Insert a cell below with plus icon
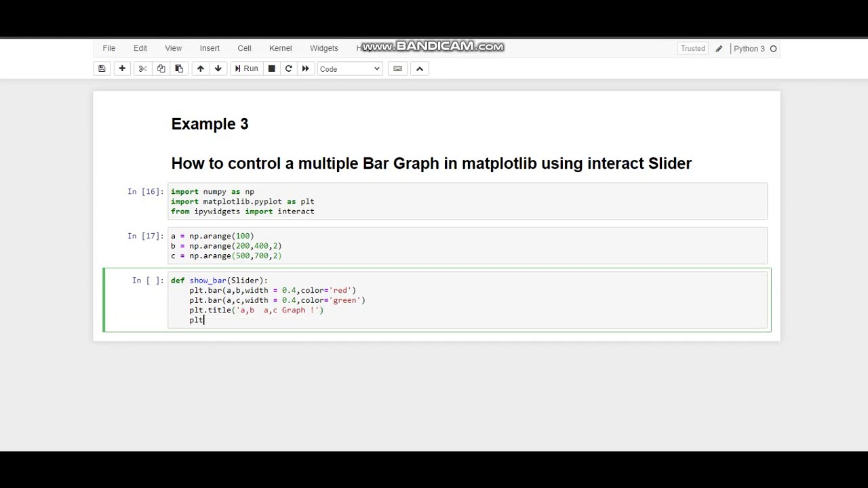 pos(122,68)
